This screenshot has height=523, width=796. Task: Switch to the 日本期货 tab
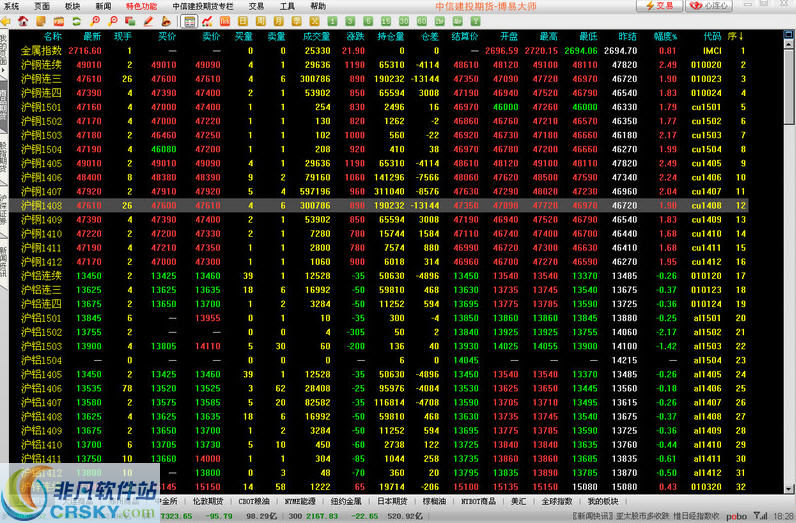392,501
